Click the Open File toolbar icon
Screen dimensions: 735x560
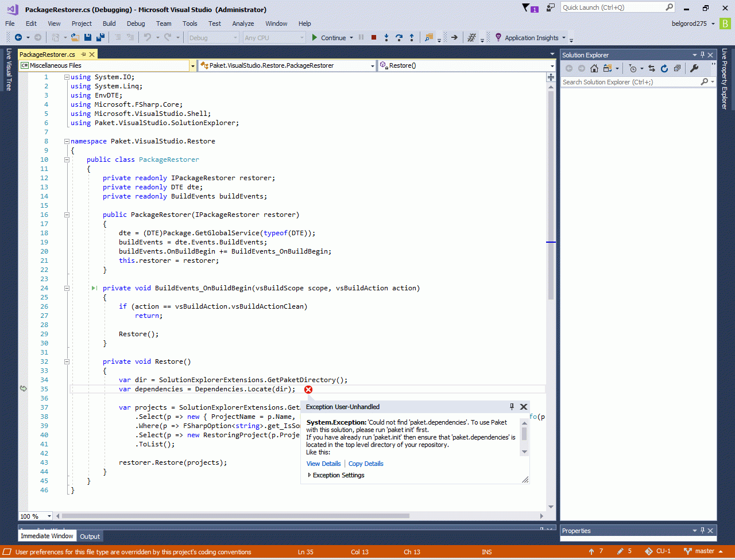pos(75,38)
